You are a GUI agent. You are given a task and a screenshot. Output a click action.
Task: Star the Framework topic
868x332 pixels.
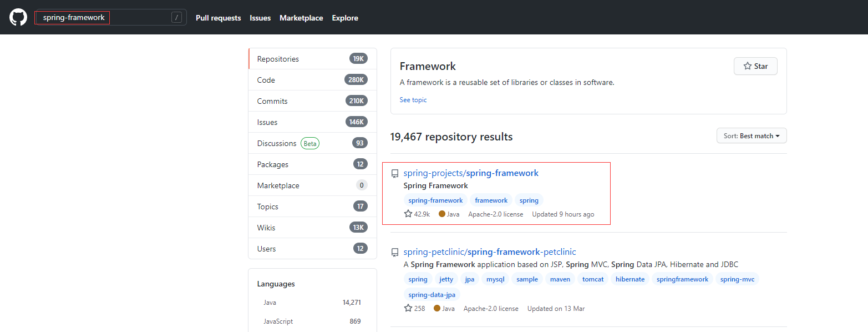pos(755,66)
